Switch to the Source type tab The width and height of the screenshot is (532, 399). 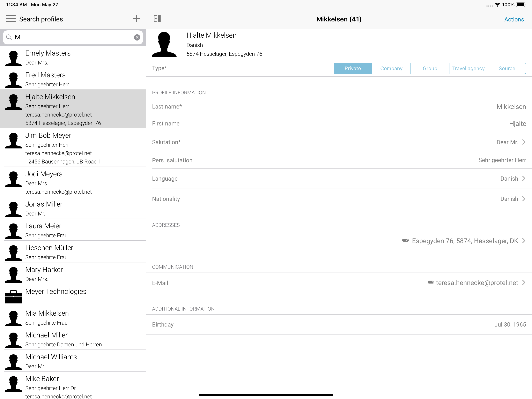(x=507, y=69)
